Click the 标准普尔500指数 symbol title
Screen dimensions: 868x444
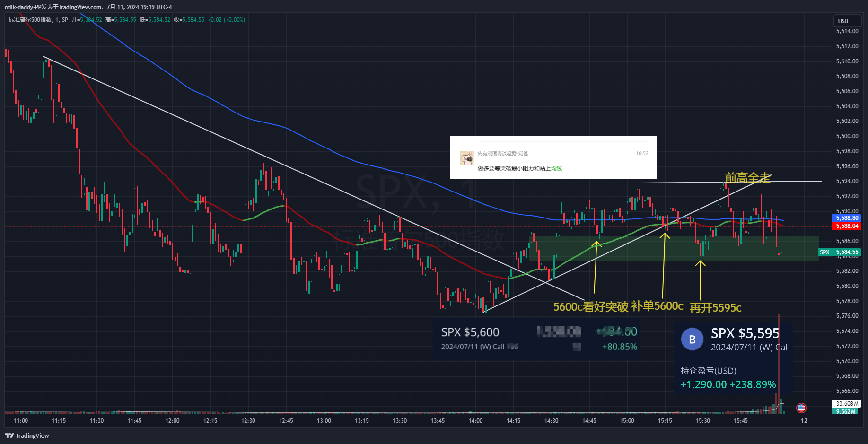pos(30,20)
